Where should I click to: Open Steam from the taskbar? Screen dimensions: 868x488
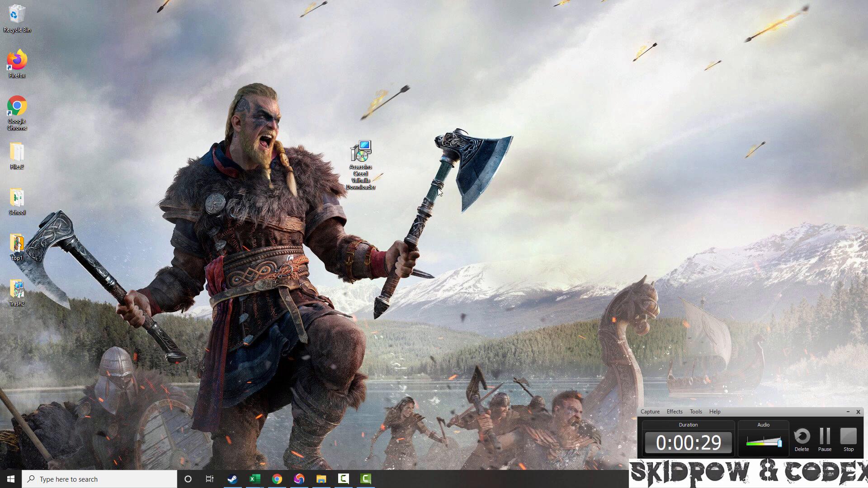coord(232,479)
